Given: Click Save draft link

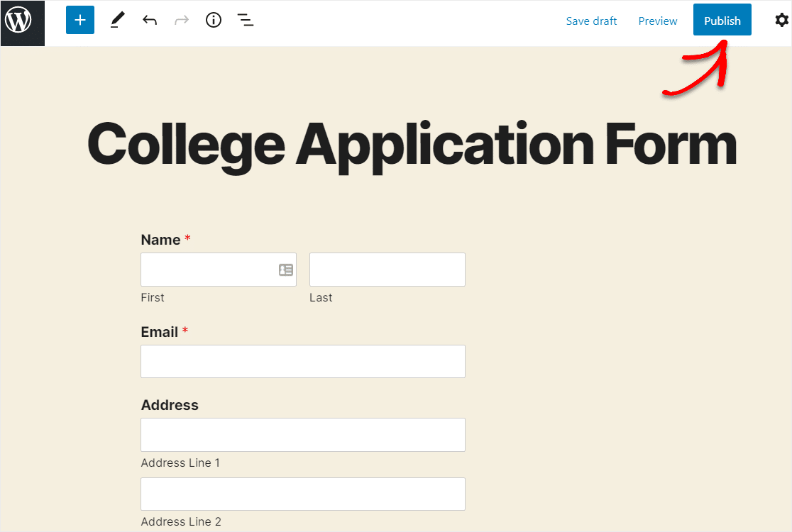Looking at the screenshot, I should point(591,21).
